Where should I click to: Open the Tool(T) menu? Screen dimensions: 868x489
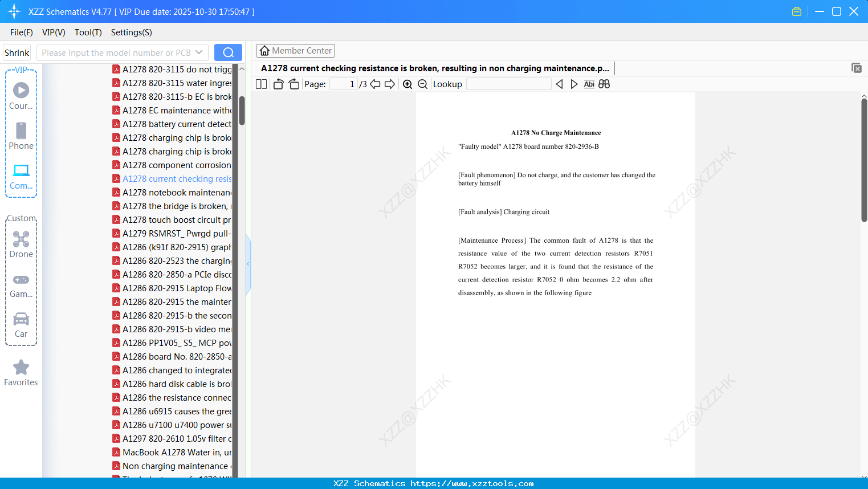[88, 32]
